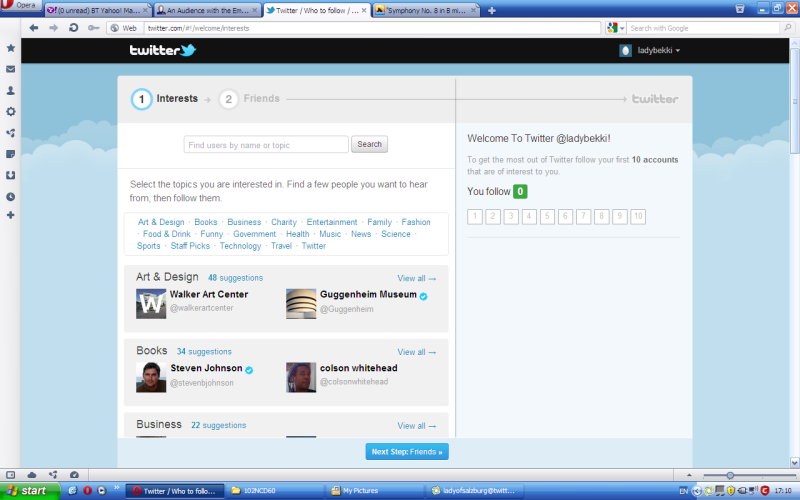Click the Find users by name field
Screen dimensions: 800x500
pyautogui.click(x=266, y=144)
